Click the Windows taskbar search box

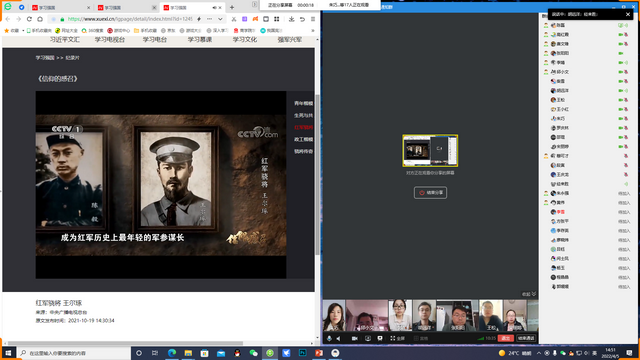73,353
